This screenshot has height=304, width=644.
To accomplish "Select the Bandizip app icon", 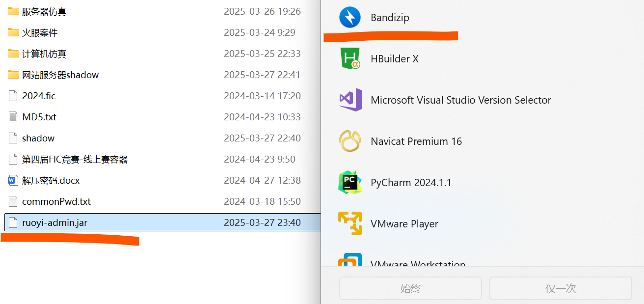I will (350, 17).
